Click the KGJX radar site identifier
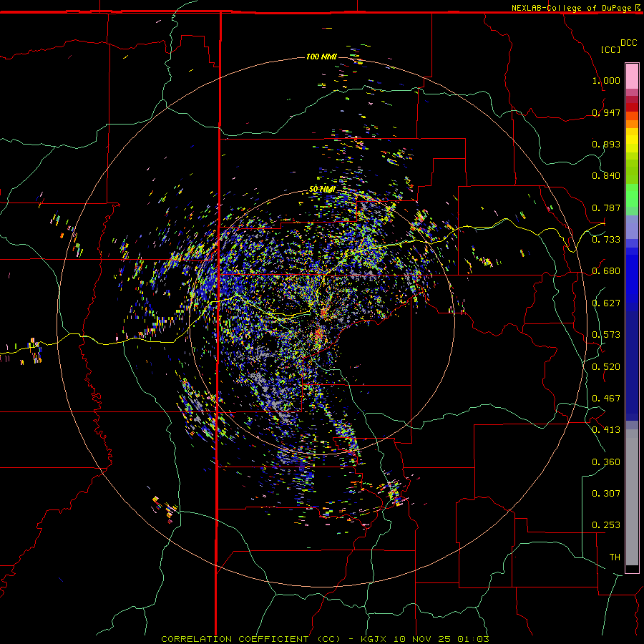Screen dimensions: 644x644 point(374,639)
